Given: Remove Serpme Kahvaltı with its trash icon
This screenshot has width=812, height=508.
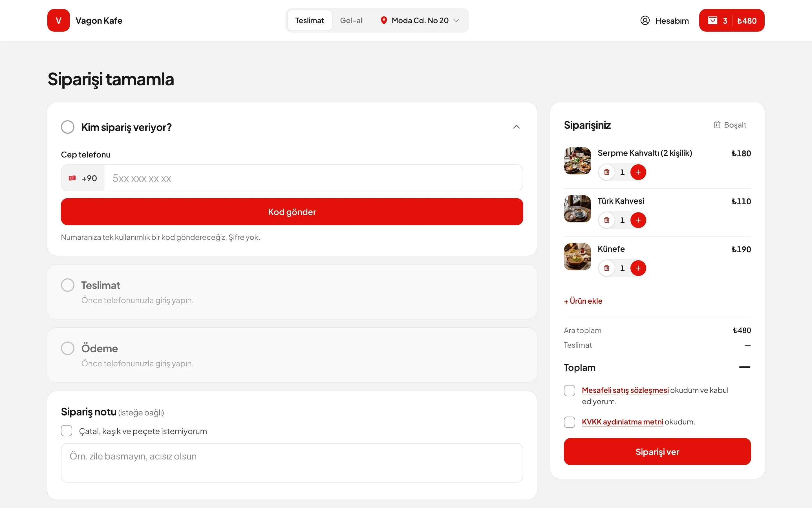Looking at the screenshot, I should tap(607, 172).
